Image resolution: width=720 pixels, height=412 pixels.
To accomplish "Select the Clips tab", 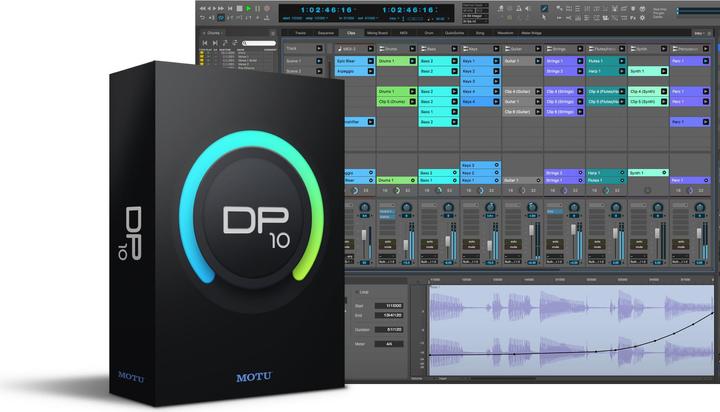I will [351, 33].
